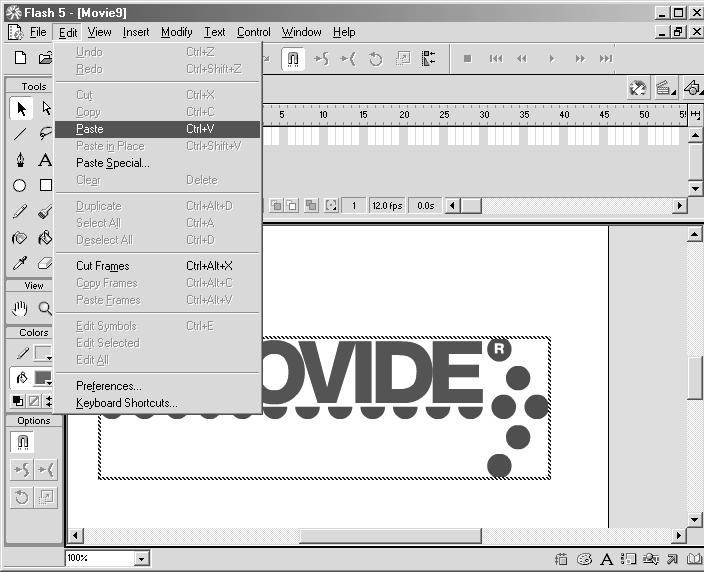Open timeline Frame View popup button
This screenshot has width=704, height=572.
click(x=695, y=114)
